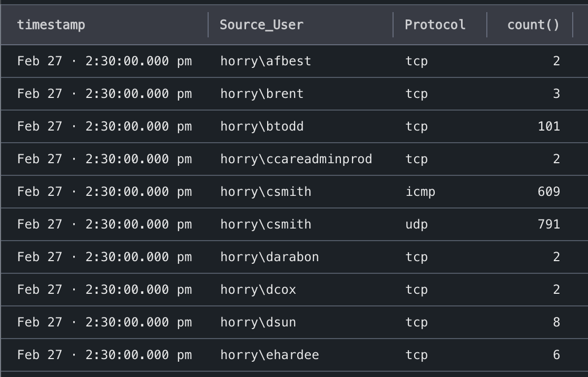Select horry\csmith in the udp row
Screen dimensions: 588x377
click(x=266, y=224)
